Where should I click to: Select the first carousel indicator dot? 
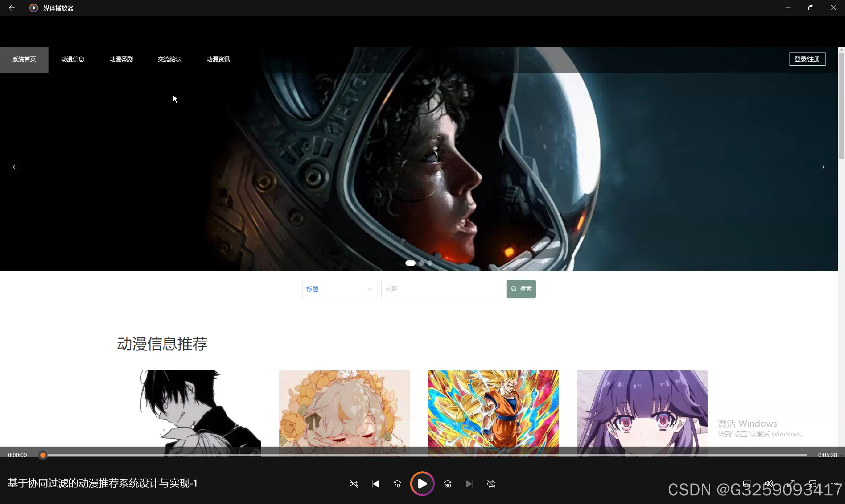click(410, 263)
